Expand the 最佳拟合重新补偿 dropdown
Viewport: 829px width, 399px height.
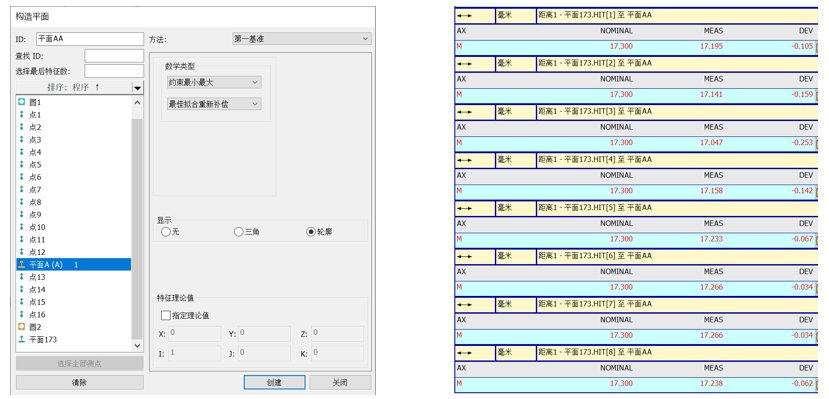tap(214, 104)
